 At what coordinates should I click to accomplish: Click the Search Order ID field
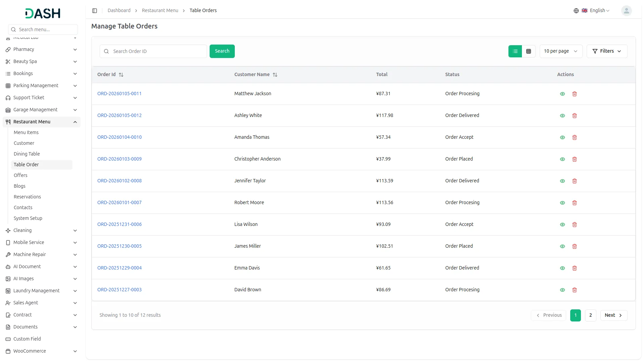158,51
